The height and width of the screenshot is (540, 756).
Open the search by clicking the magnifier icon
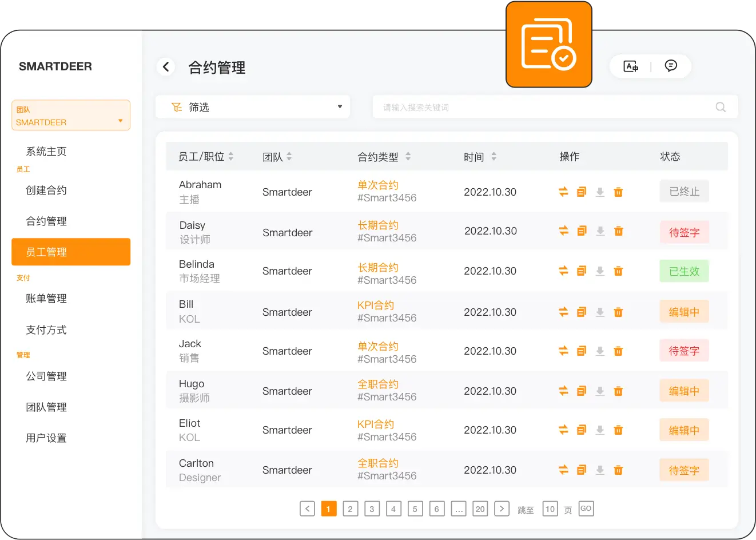(x=720, y=107)
